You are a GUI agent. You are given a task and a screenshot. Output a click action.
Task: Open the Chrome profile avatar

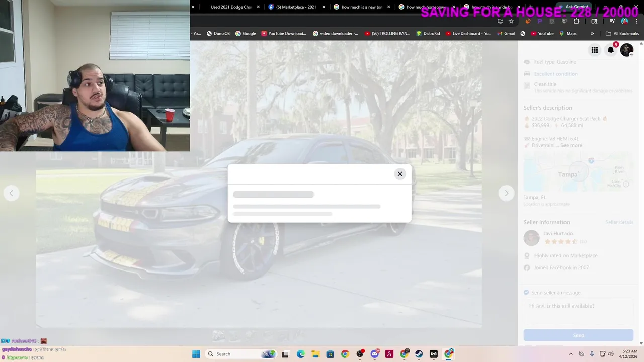click(625, 21)
